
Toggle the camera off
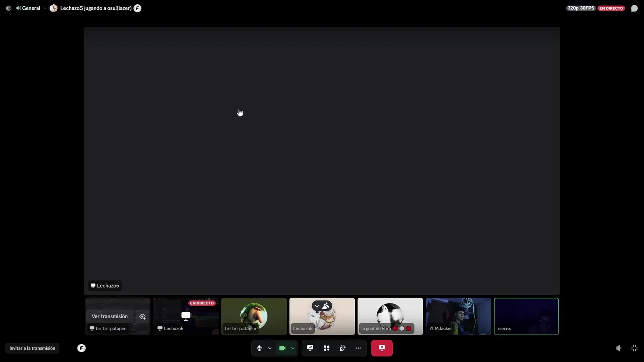[x=282, y=348]
